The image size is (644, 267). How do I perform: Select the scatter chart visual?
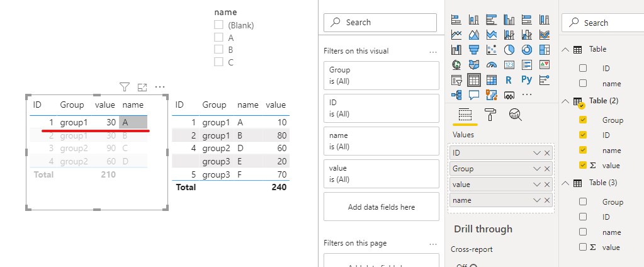[x=492, y=50]
